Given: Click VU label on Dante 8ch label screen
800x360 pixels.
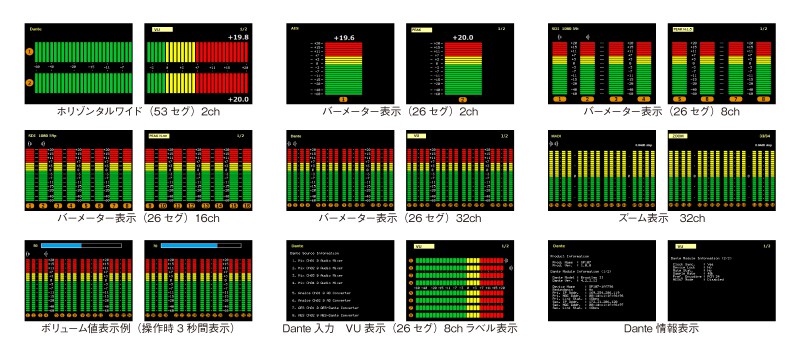Looking at the screenshot, I should point(423,246).
